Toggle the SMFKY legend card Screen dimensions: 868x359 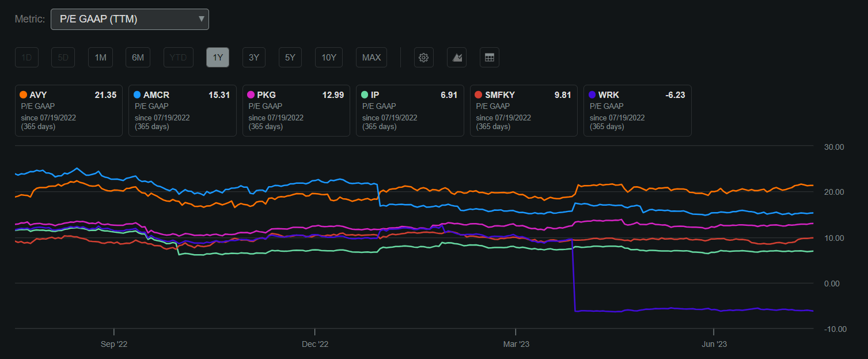pos(524,111)
